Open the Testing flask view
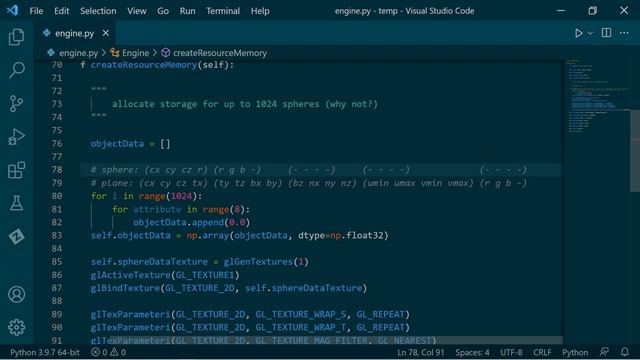The width and height of the screenshot is (640, 360). pos(16,203)
